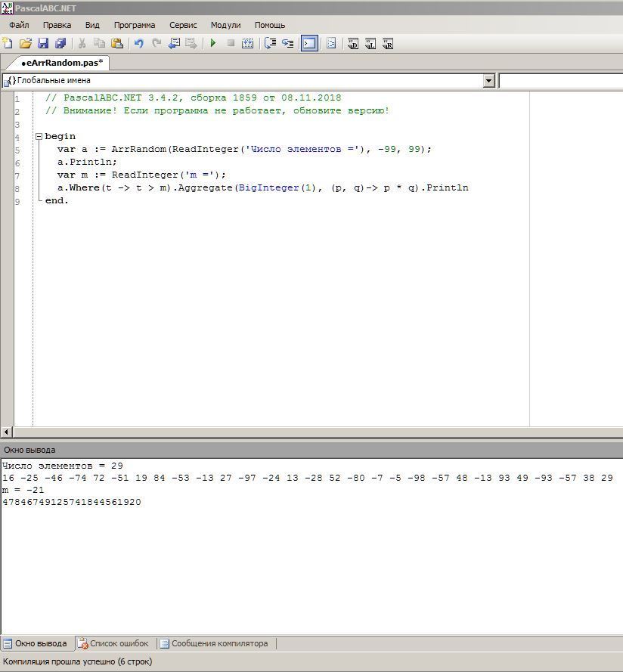Image resolution: width=623 pixels, height=672 pixels.
Task: Collapse the begin block in code editor
Action: click(x=39, y=137)
